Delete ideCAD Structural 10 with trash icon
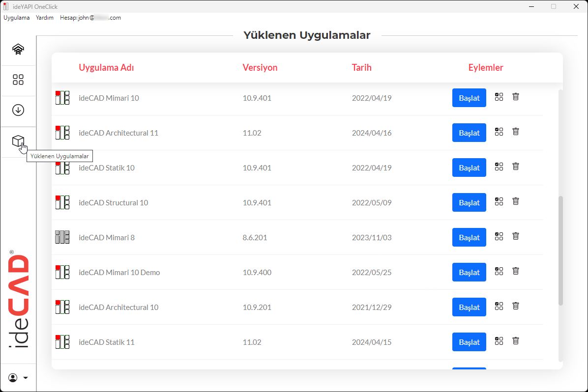Image resolution: width=588 pixels, height=392 pixels. pyautogui.click(x=516, y=201)
